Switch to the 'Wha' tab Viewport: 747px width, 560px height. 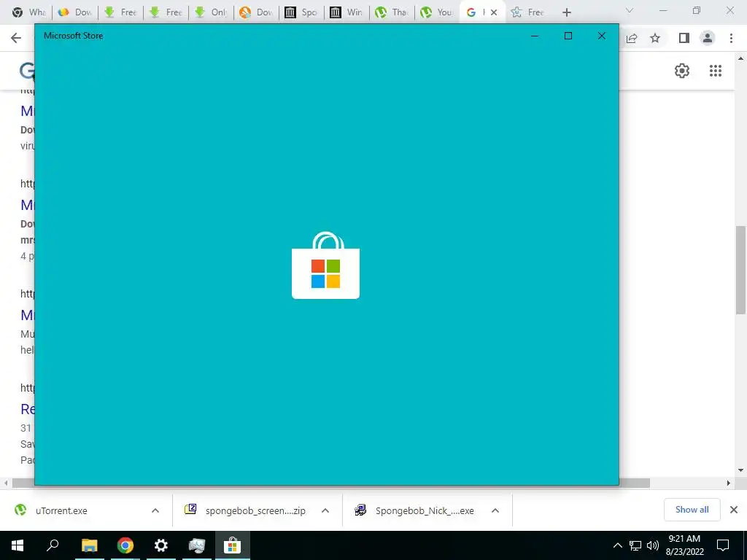(28, 12)
